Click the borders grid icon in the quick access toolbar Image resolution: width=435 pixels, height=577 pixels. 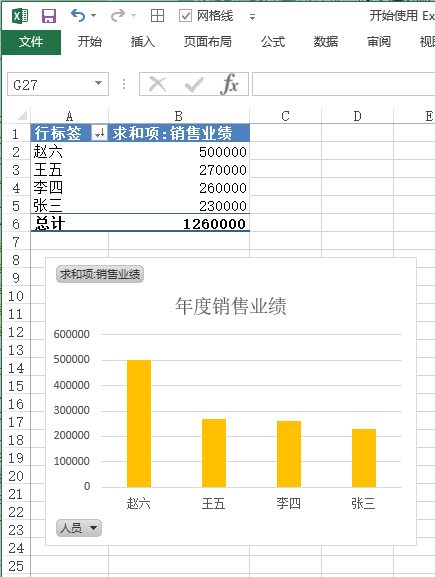[x=158, y=16]
